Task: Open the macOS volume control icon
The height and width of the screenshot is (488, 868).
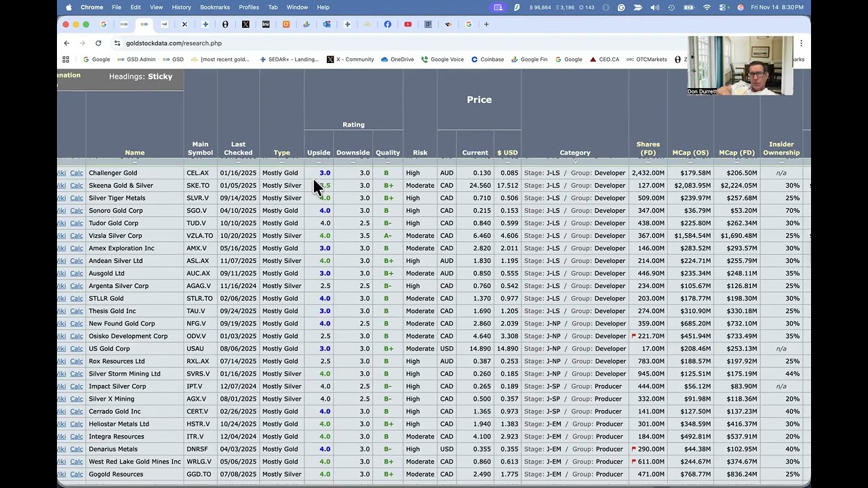Action: 654,7
